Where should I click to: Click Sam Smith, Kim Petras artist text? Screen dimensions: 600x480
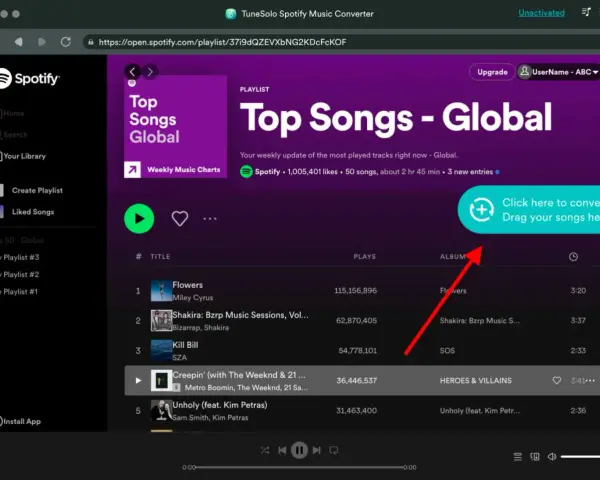pyautogui.click(x=210, y=418)
